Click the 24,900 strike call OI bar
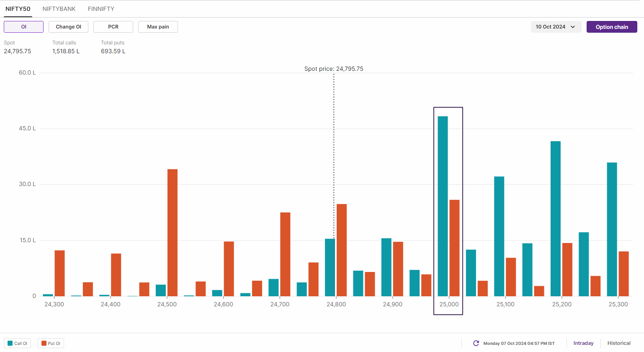644x352 pixels. tap(386, 267)
